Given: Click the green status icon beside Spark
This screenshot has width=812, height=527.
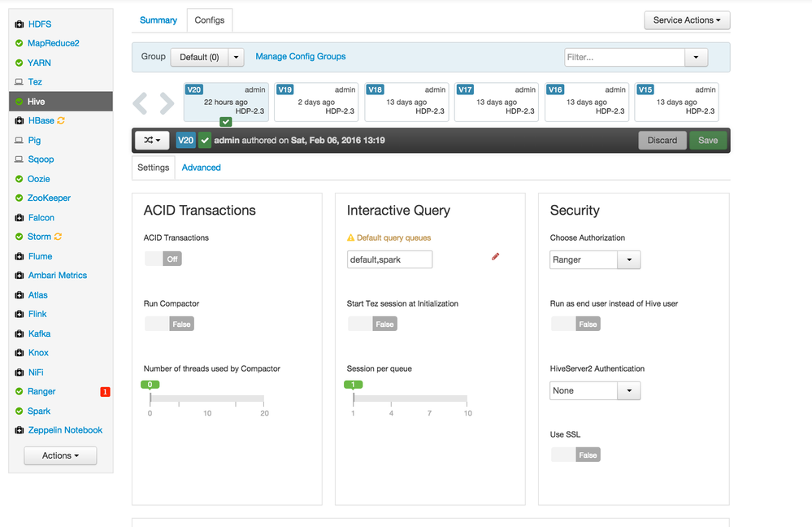Looking at the screenshot, I should (x=20, y=411).
